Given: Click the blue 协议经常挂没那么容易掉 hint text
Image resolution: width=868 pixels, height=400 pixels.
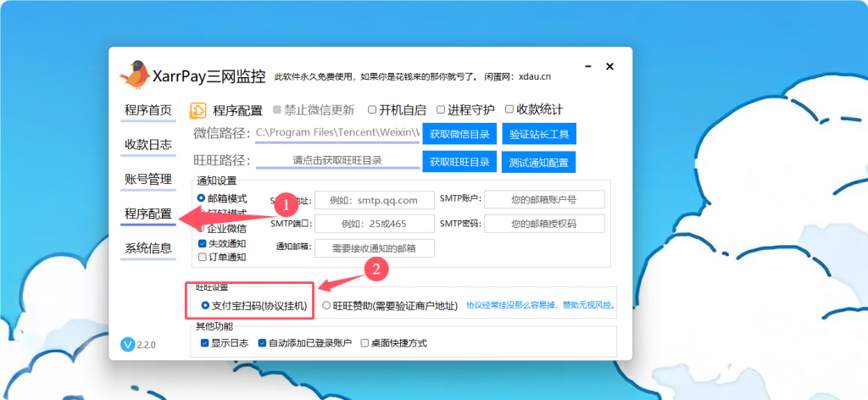Looking at the screenshot, I should click(x=541, y=305).
